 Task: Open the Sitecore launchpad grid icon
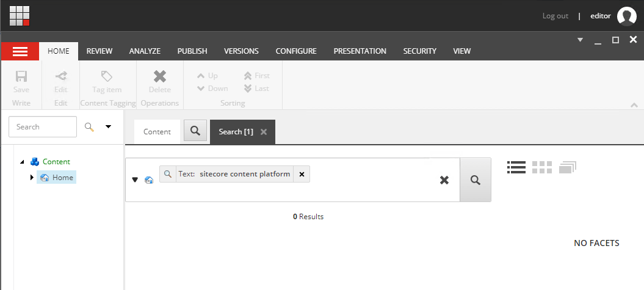pos(20,16)
